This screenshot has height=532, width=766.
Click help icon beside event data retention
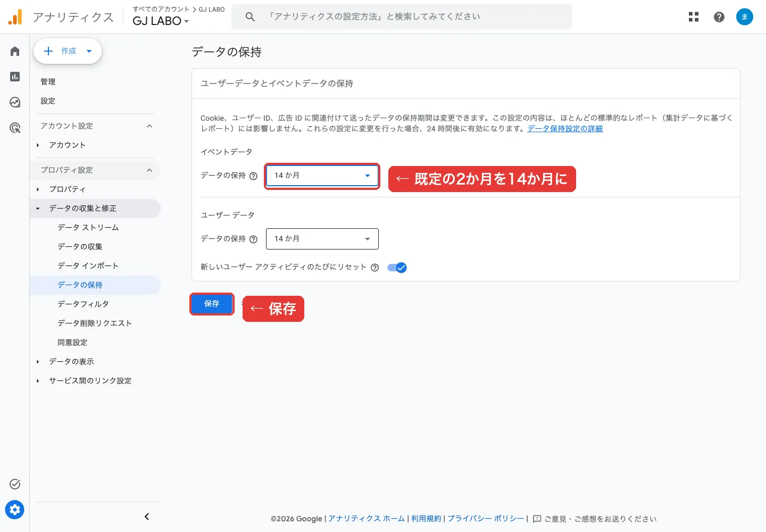pyautogui.click(x=253, y=176)
